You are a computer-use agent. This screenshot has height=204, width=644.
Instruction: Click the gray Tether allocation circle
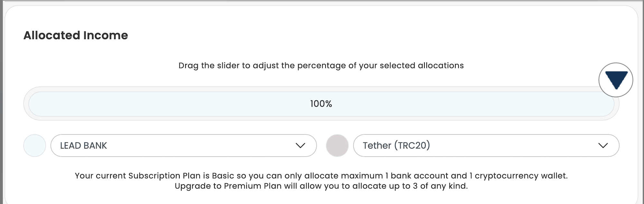[x=337, y=146]
